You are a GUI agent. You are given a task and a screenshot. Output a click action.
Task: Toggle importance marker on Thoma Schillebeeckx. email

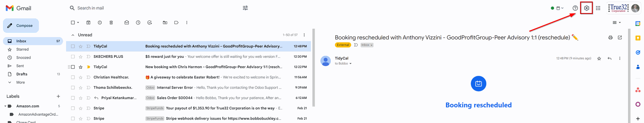(x=88, y=88)
